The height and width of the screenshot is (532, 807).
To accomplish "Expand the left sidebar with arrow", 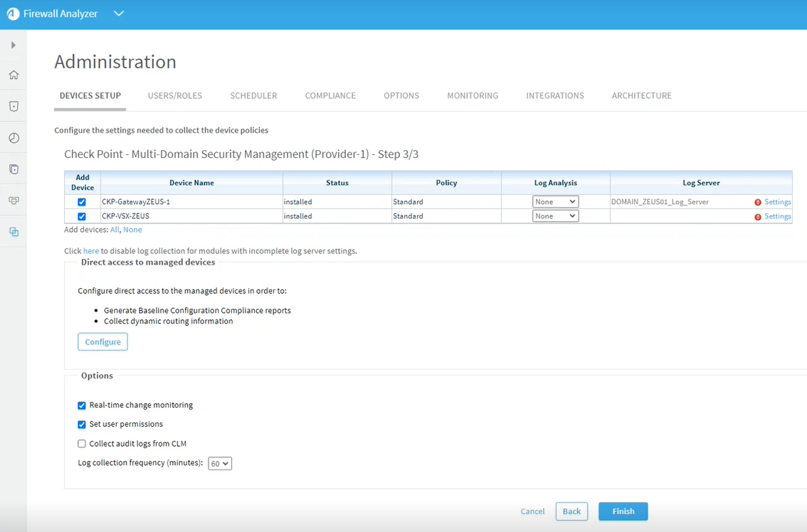I will (14, 46).
